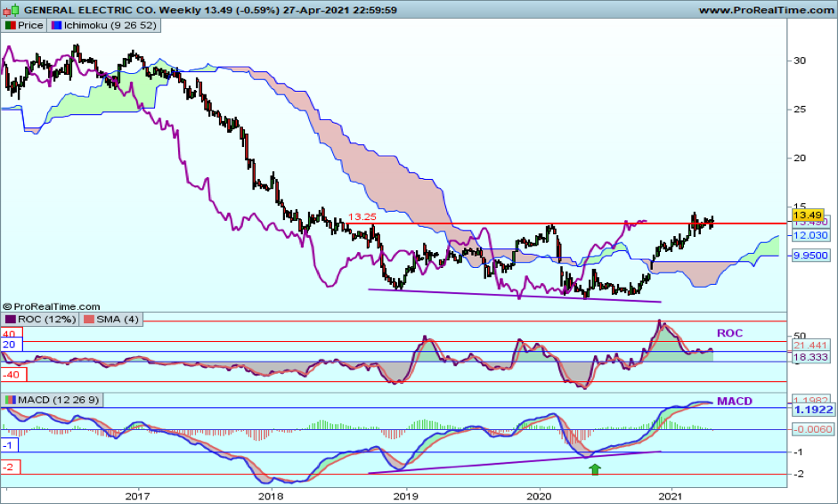
Task: Click the 25 price axis label
Action: pyautogui.click(x=800, y=110)
